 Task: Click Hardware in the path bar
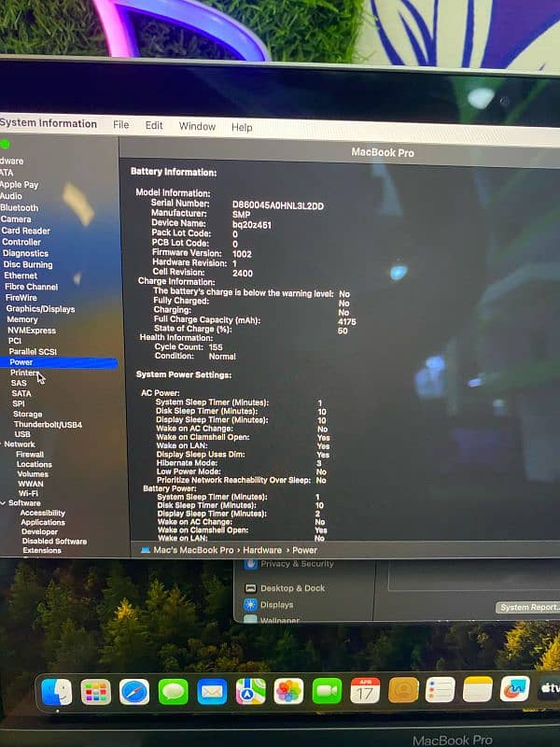(262, 550)
